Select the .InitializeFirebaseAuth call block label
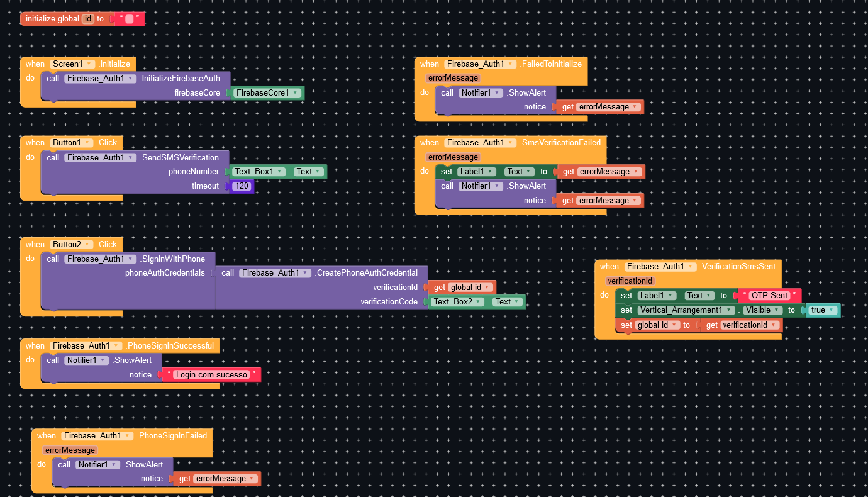Viewport: 868px width, 497px height. tap(181, 79)
